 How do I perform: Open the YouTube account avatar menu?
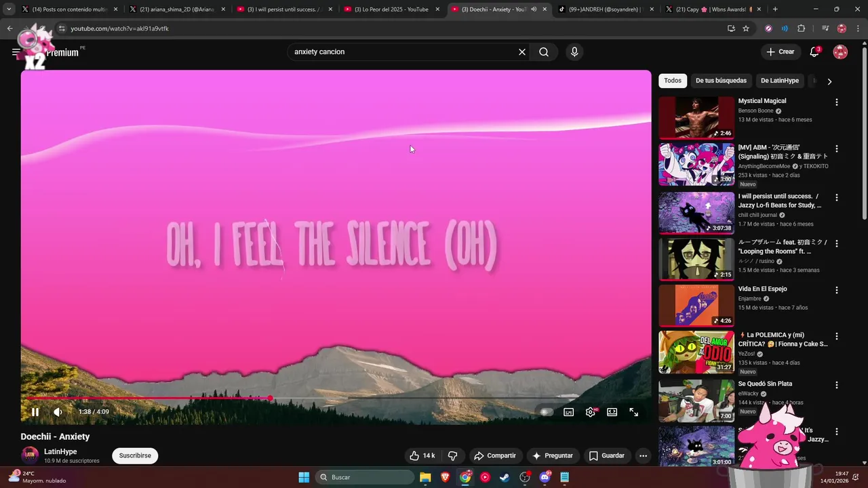click(840, 52)
